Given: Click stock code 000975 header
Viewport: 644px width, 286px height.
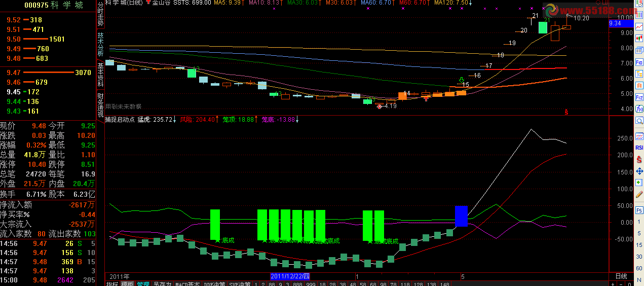Looking at the screenshot, I should (36, 5).
